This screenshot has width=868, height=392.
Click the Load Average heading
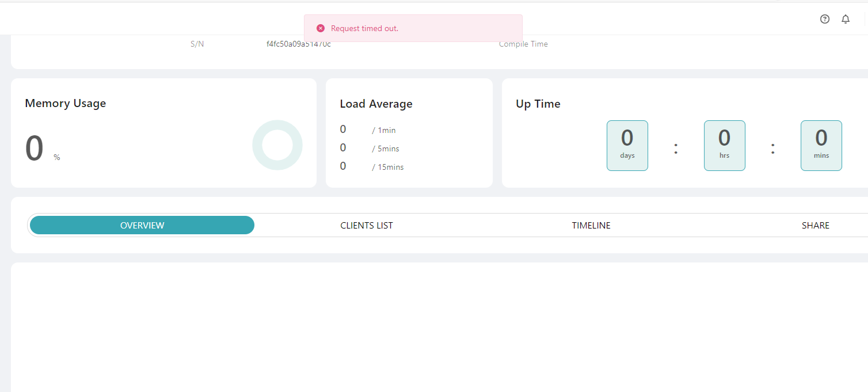[376, 104]
